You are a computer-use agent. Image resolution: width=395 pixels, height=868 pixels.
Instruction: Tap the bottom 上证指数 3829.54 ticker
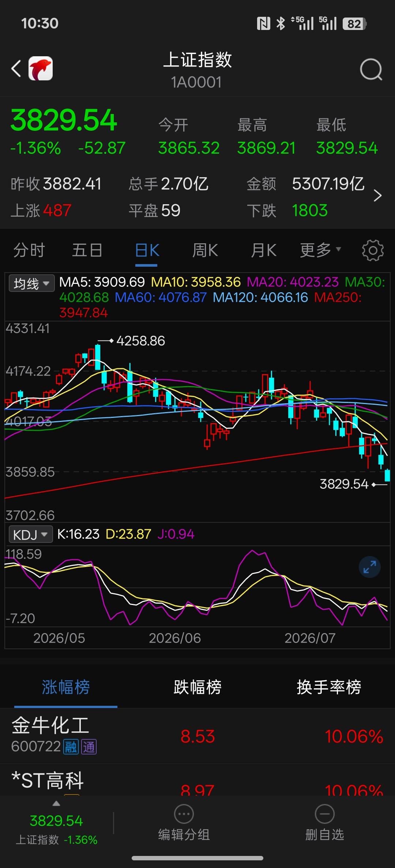pos(56,829)
